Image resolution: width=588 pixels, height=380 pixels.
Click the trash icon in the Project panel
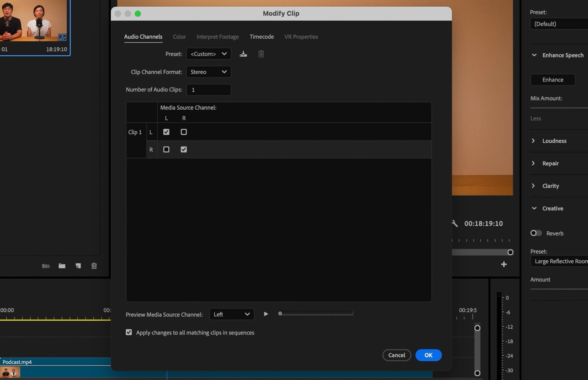94,265
